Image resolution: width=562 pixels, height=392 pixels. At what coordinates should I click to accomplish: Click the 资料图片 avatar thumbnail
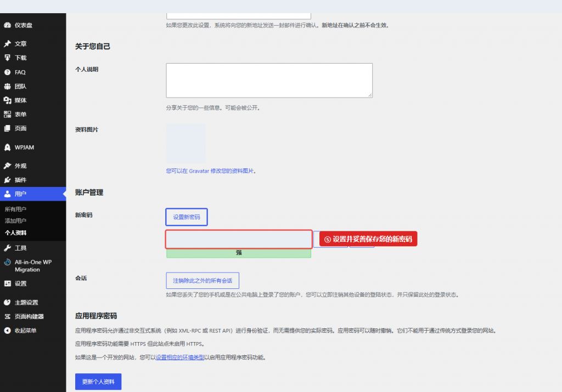[186, 143]
